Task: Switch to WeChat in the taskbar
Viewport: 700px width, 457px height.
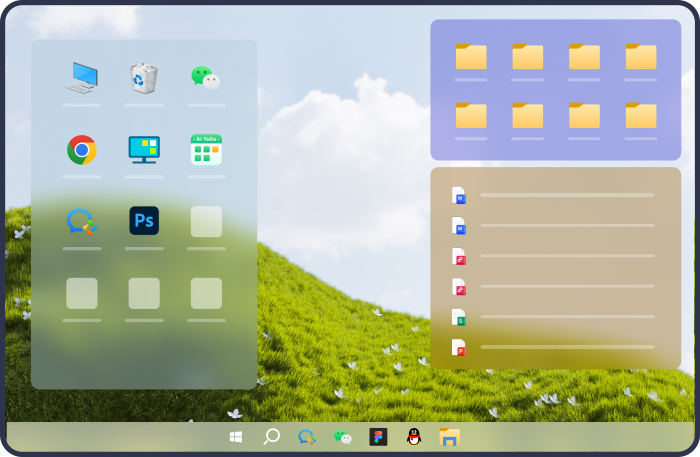Action: coord(343,437)
